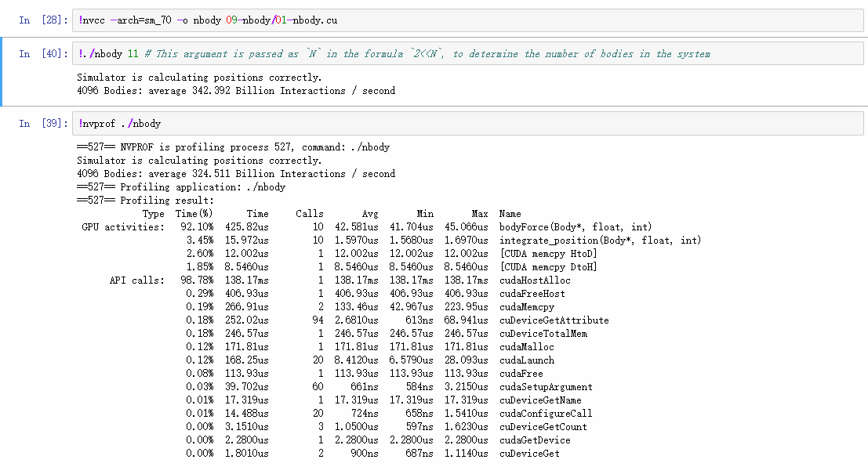Click the 'Min' column header
Viewport: 868px width, 474px height.
click(425, 214)
